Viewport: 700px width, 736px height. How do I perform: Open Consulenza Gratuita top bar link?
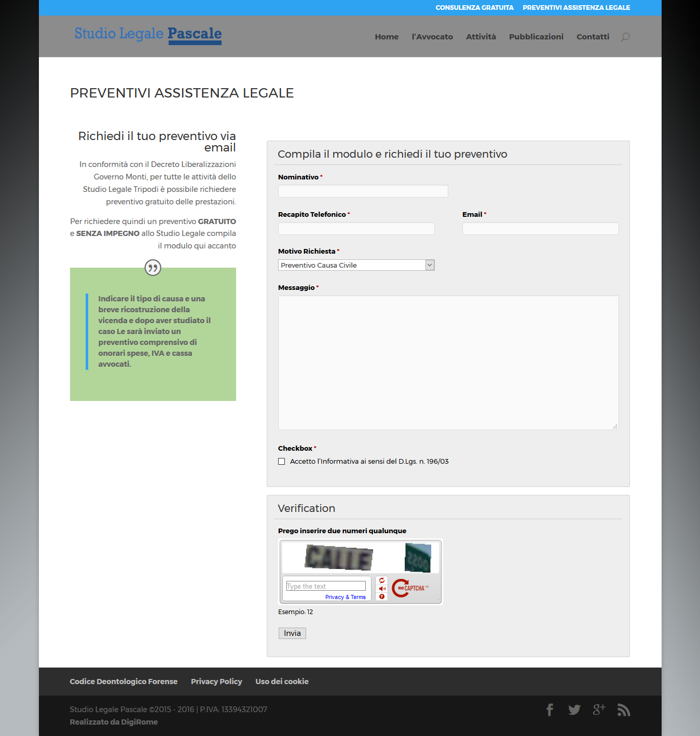coord(474,8)
